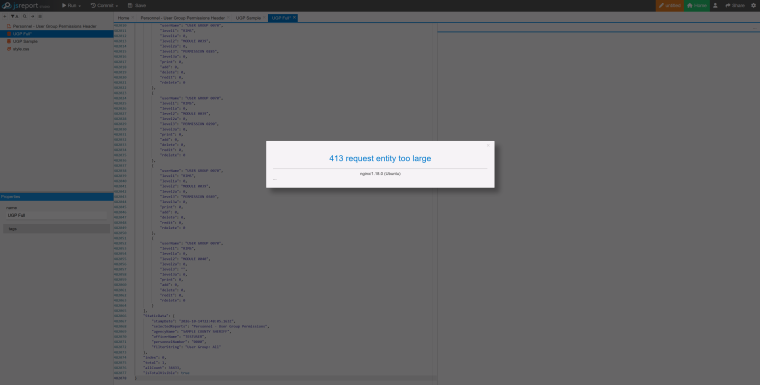Add a new entity with plus icon

pos(4,16)
